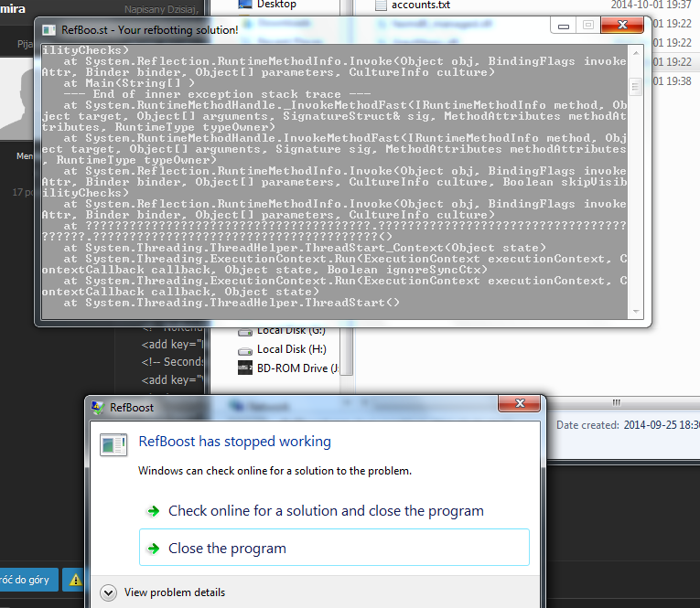Minimize the RefBoo.st console window

click(564, 26)
